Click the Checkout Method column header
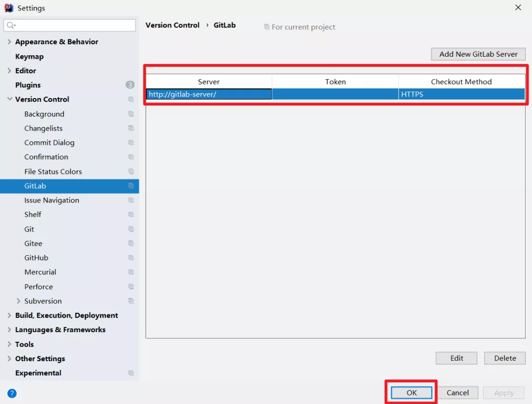 click(462, 82)
